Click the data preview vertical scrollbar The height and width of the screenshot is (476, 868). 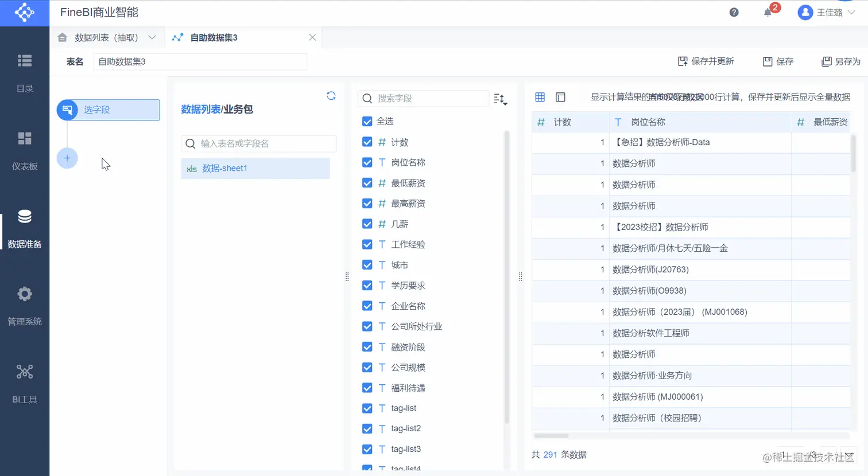click(854, 154)
